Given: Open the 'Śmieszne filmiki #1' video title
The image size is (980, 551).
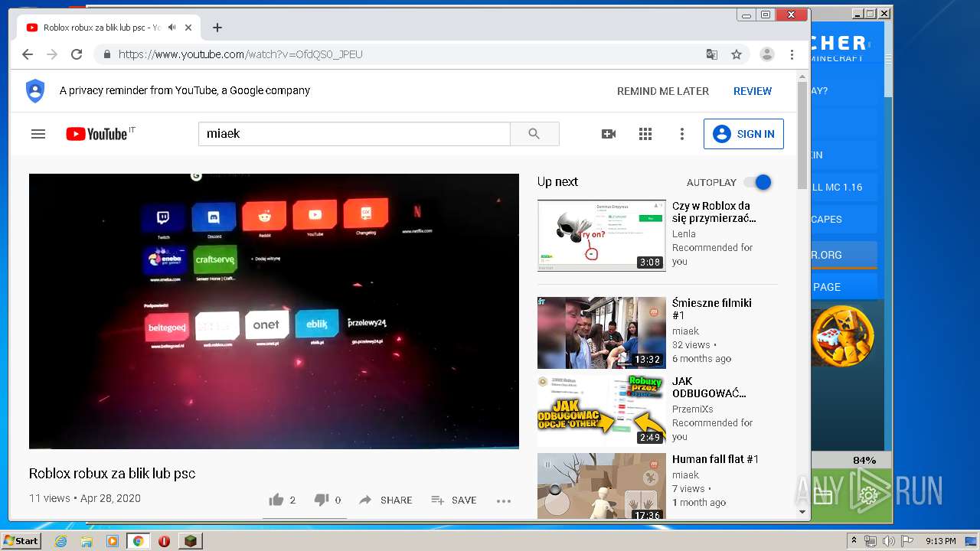Looking at the screenshot, I should tap(712, 309).
